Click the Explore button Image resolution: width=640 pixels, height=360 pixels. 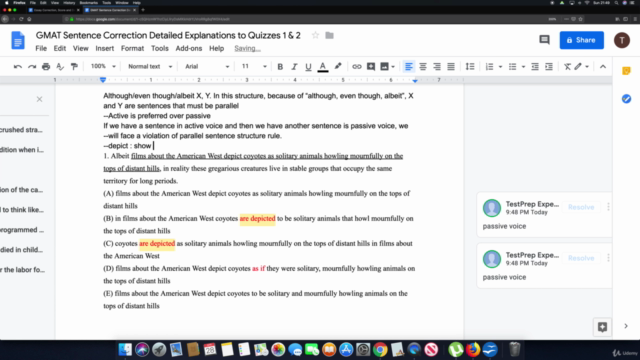coord(602,327)
